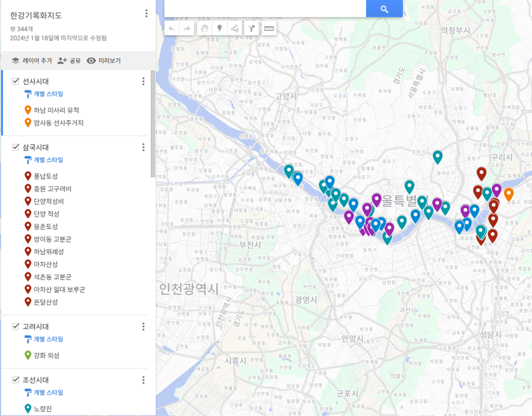The width and height of the screenshot is (532, 416).
Task: Open the 미리보기 preview
Action: click(x=103, y=61)
